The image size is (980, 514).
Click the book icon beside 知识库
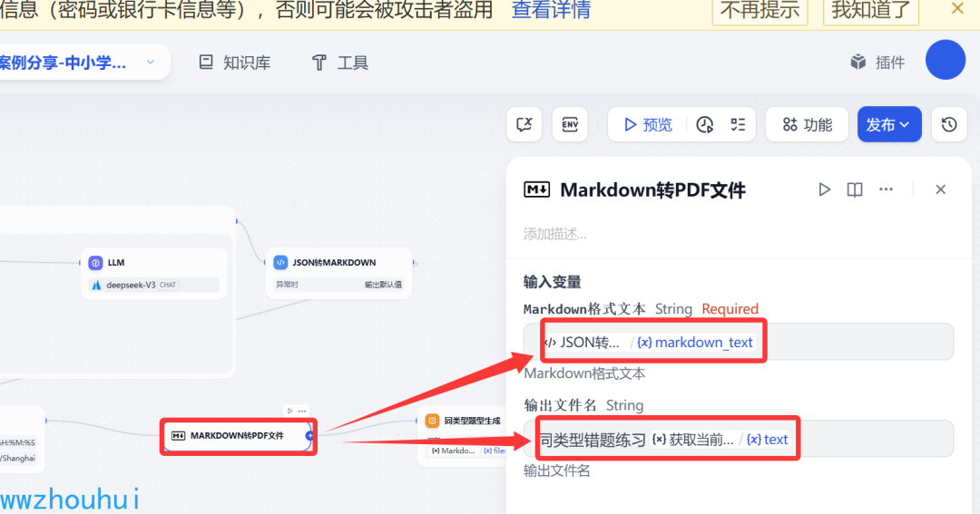pyautogui.click(x=206, y=62)
